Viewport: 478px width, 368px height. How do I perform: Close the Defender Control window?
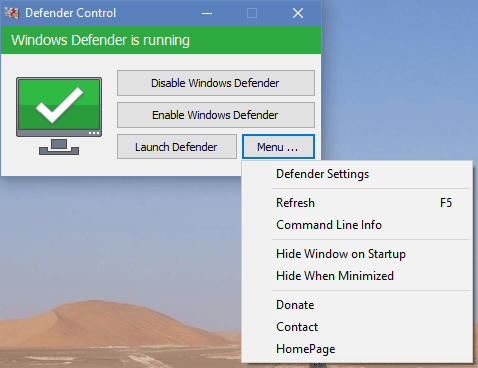(298, 13)
